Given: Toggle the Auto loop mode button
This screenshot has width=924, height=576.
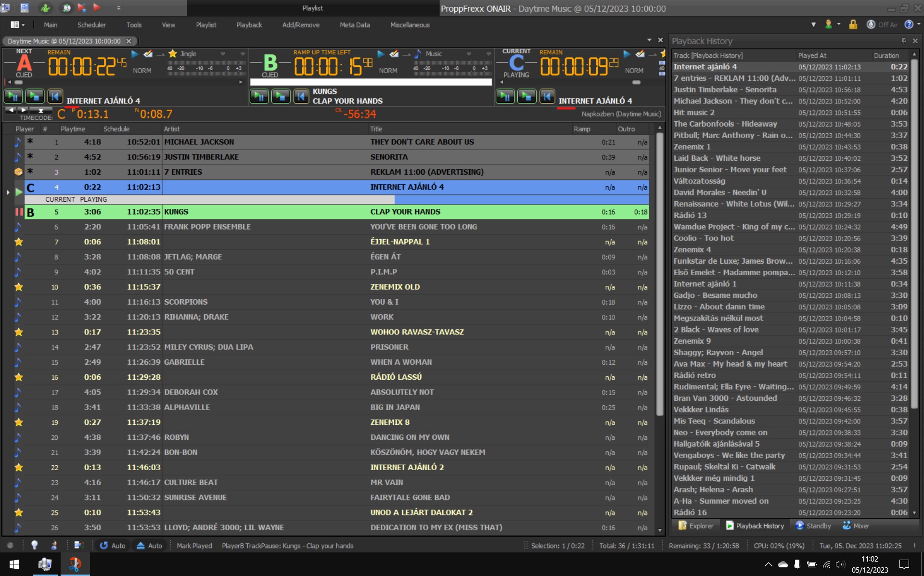Looking at the screenshot, I should coord(113,546).
